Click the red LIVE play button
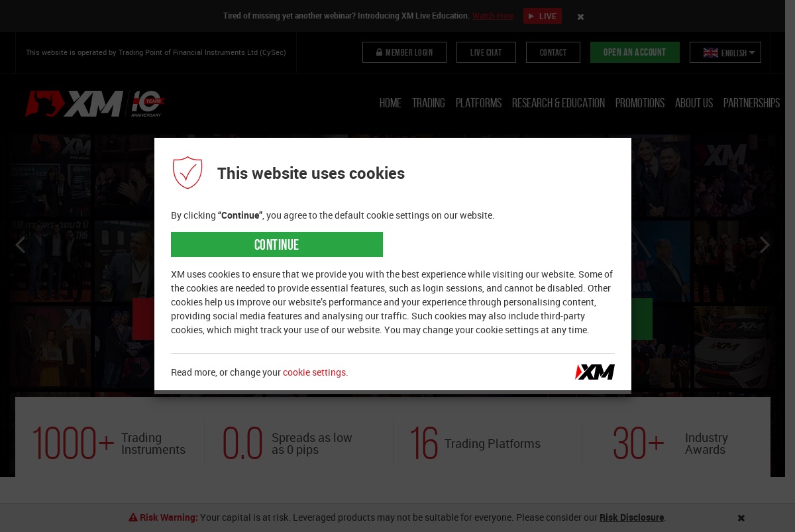The height and width of the screenshot is (532, 795). 543,16
